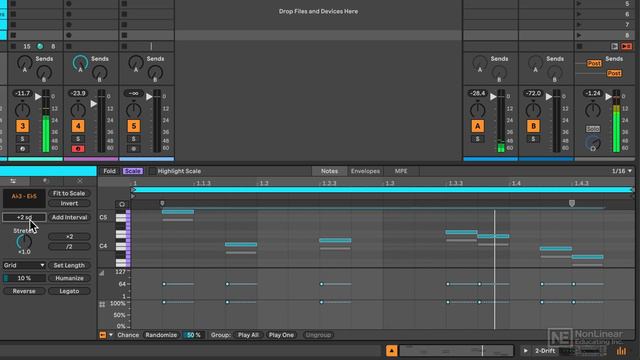The height and width of the screenshot is (360, 640).
Task: Solo return track A
Action: pos(478,139)
